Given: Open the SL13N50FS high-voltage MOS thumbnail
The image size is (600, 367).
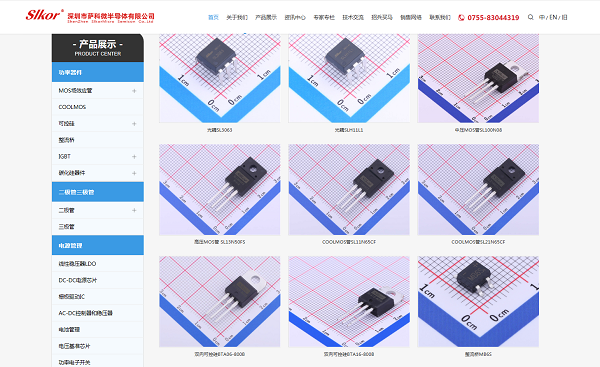Looking at the screenshot, I should (x=220, y=189).
